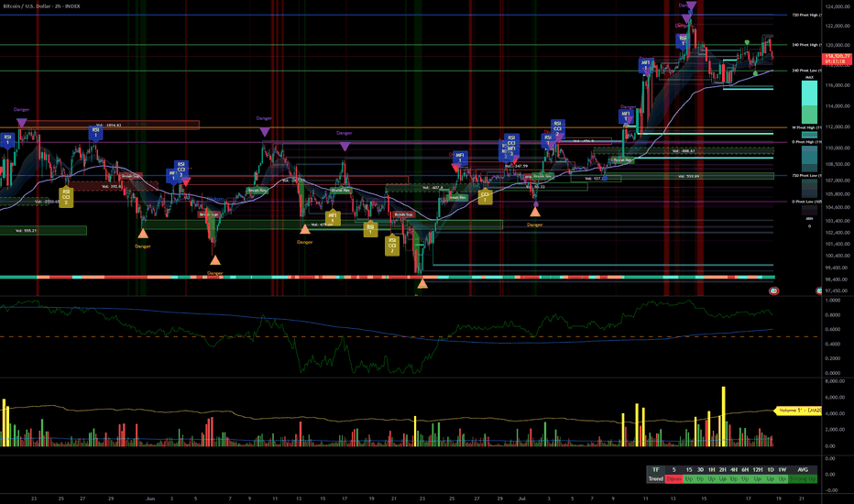Select the 12H timeframe column header
The image size is (854, 504).
click(x=758, y=470)
